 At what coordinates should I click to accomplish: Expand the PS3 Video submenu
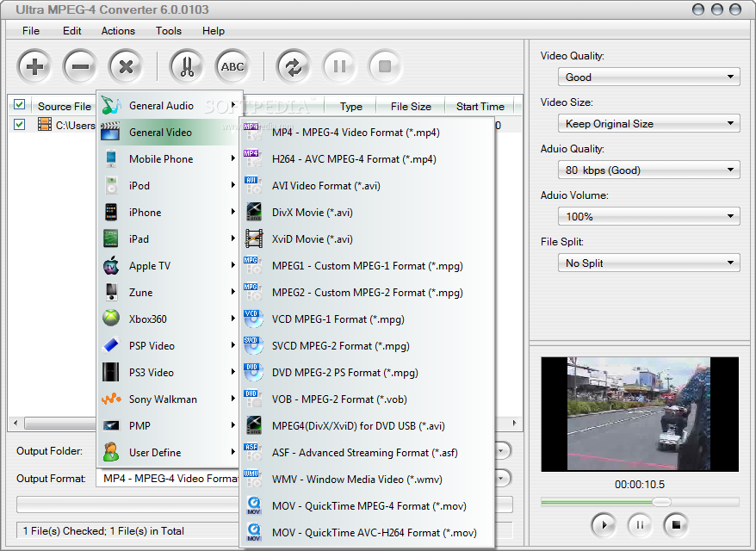pos(168,372)
